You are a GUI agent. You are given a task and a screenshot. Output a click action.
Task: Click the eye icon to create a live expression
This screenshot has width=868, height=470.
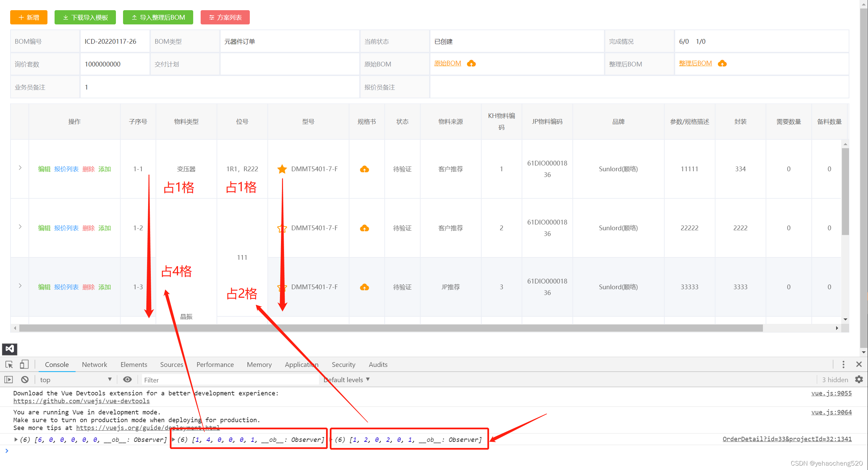click(x=127, y=379)
